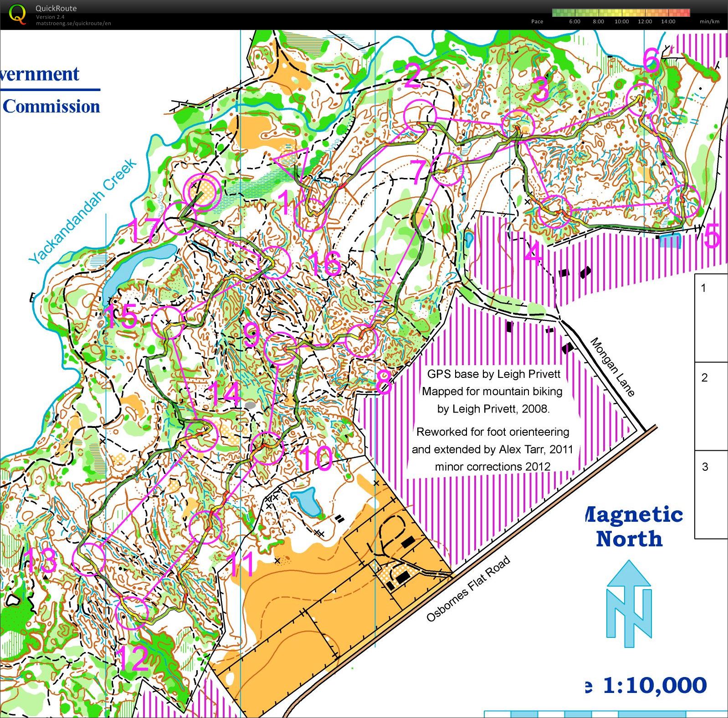Image resolution: width=728 pixels, height=718 pixels.
Task: Click control circle 12 at southern end
Action: (132, 613)
